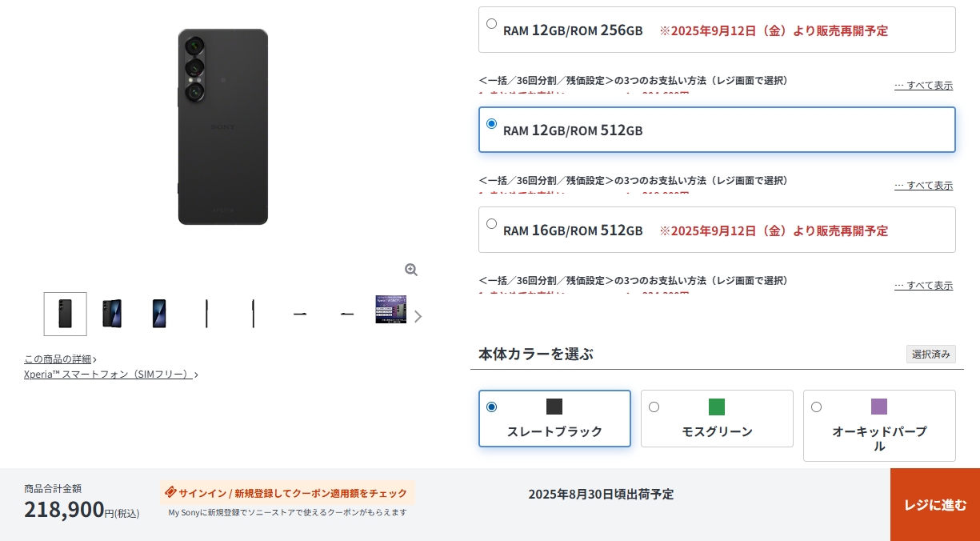980x541 pixels.
Task: View the blue front-screen phone thumbnail
Action: (159, 314)
